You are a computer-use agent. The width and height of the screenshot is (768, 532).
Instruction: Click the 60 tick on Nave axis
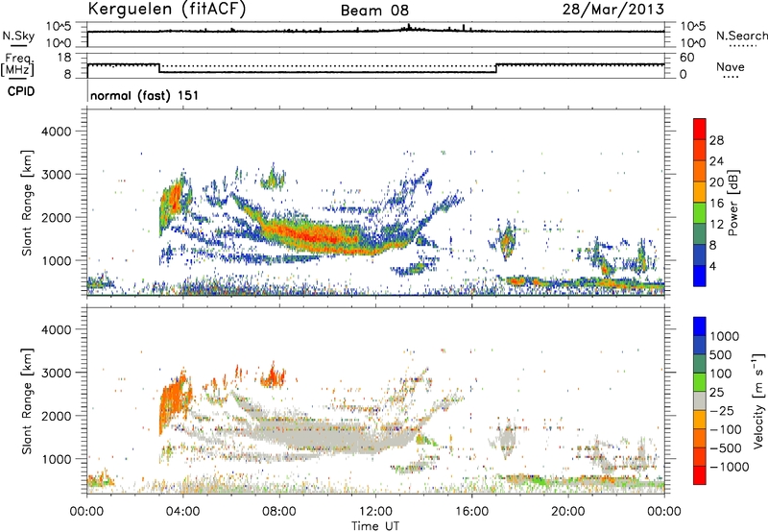686,58
